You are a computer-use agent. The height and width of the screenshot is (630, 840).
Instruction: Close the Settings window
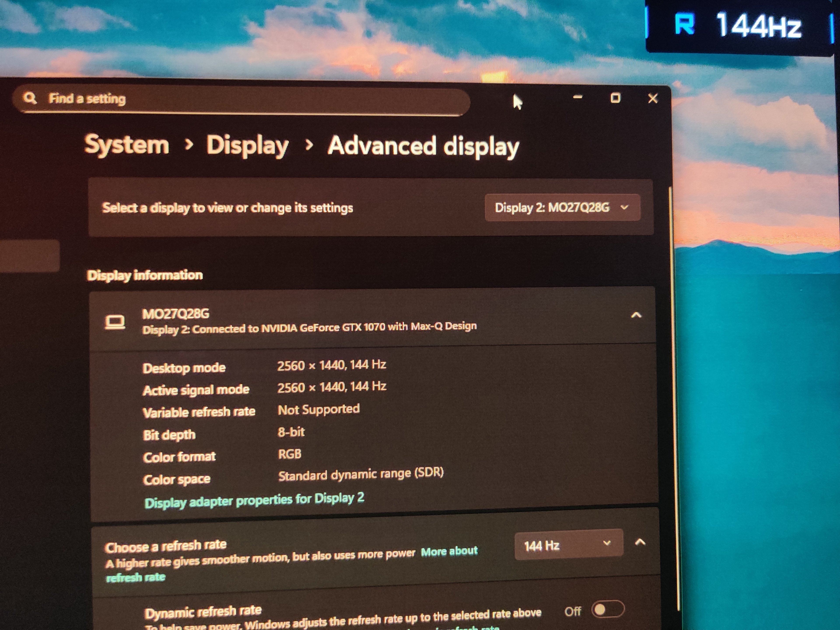653,98
